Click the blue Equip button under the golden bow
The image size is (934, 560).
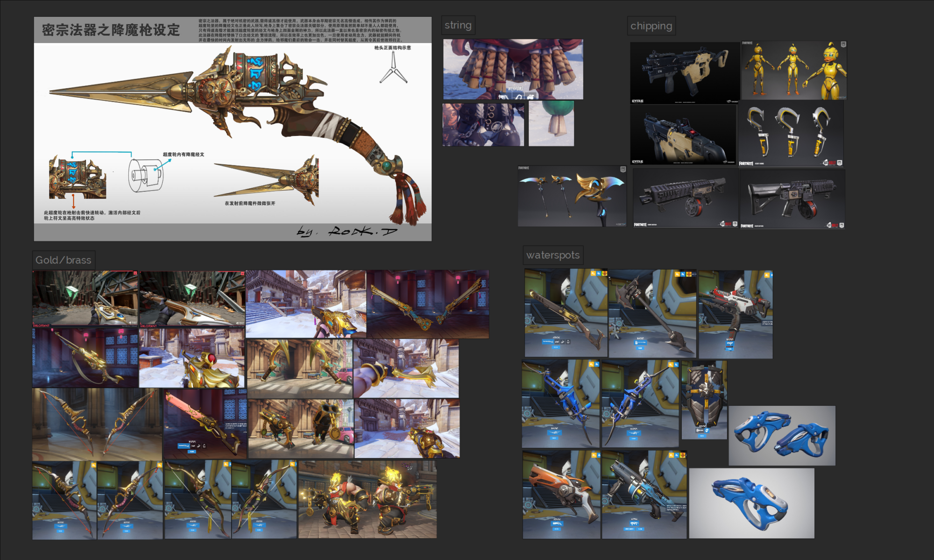click(193, 530)
